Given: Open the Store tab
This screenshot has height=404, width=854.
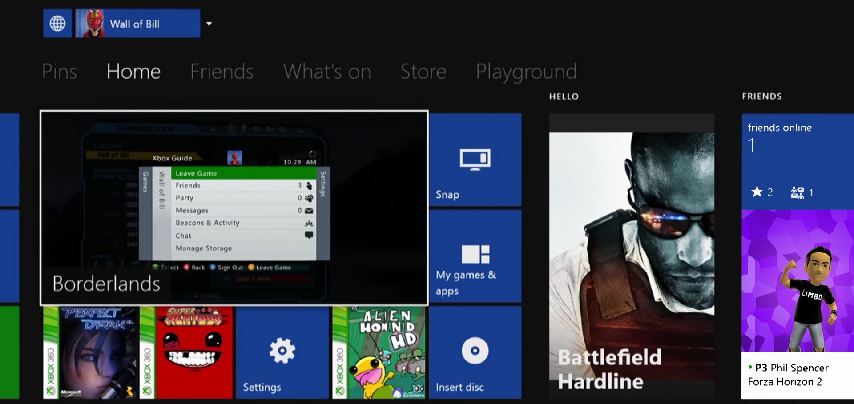Looking at the screenshot, I should coord(423,72).
